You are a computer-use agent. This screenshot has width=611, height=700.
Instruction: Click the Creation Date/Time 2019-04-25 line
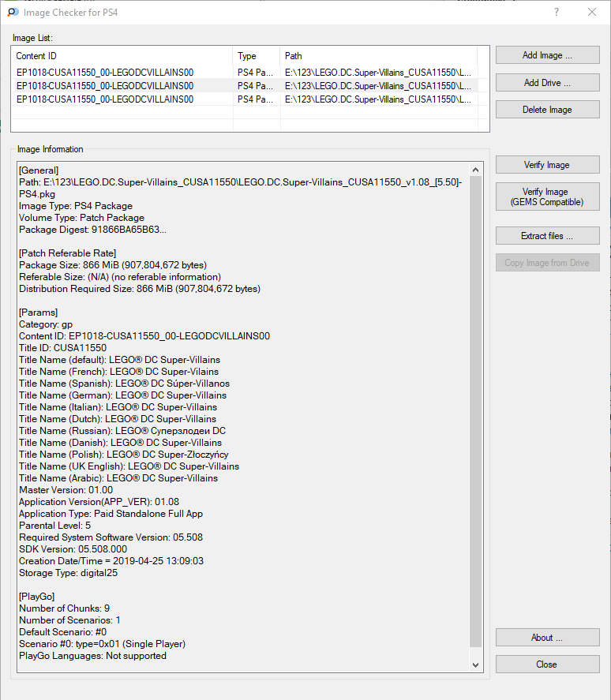coord(111,561)
